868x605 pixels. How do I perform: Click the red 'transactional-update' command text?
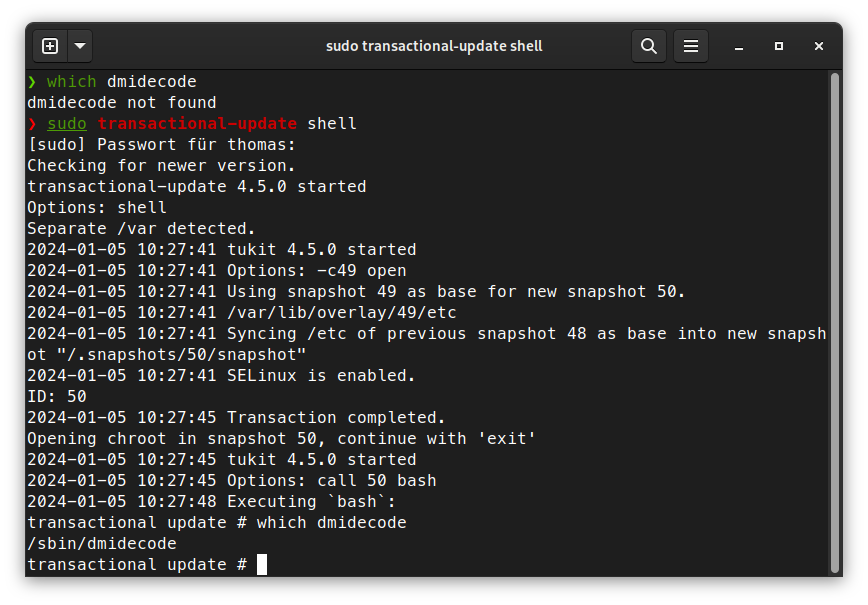tap(197, 124)
